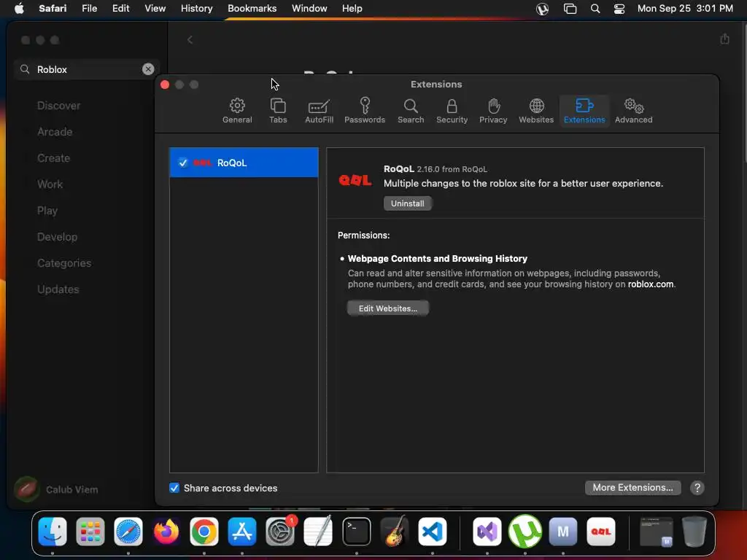The height and width of the screenshot is (560, 747).
Task: Toggle Share across devices checkbox
Action: (174, 488)
